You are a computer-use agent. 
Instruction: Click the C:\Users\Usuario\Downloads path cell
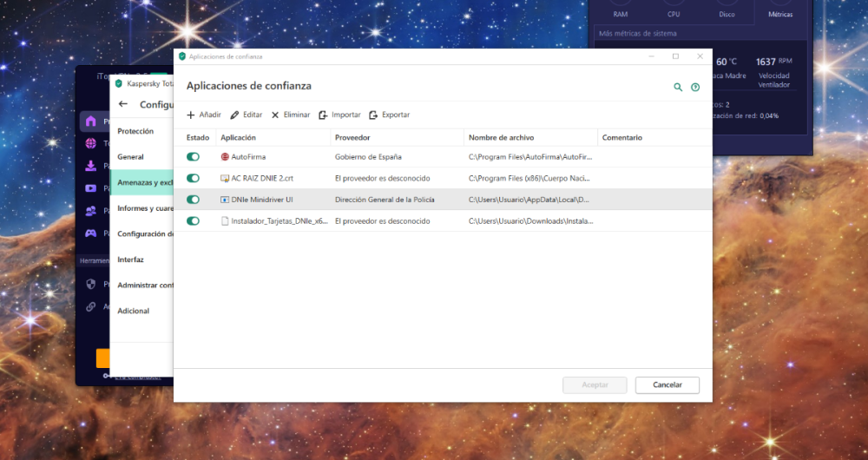coord(530,220)
